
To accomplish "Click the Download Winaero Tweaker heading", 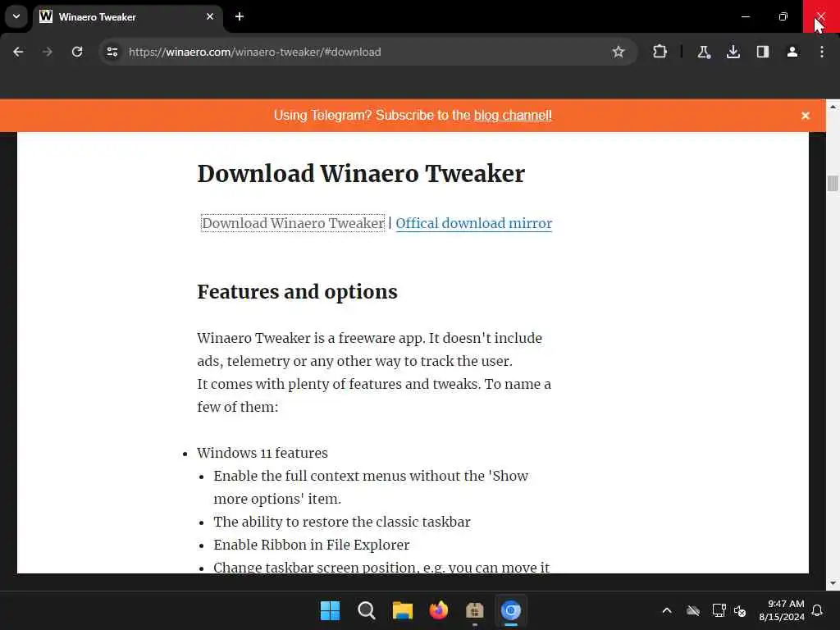I will pos(361,174).
